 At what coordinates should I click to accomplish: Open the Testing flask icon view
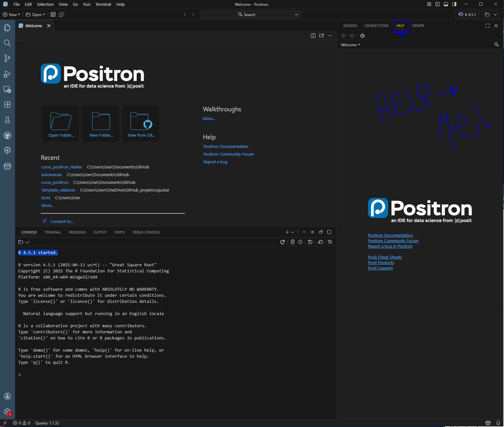(x=7, y=120)
